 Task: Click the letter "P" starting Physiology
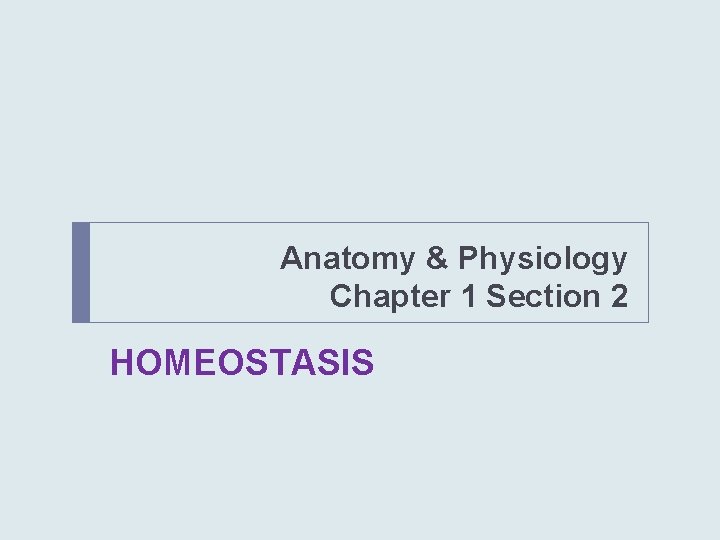point(470,259)
